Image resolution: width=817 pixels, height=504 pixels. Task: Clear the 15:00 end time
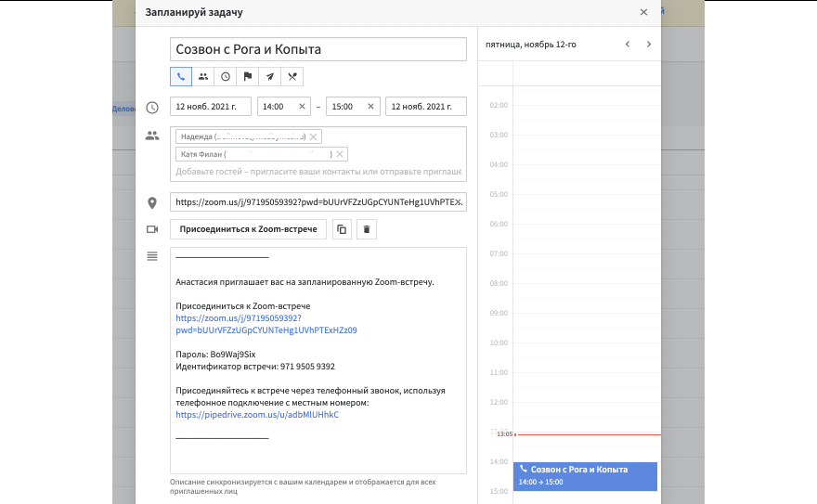[370, 107]
